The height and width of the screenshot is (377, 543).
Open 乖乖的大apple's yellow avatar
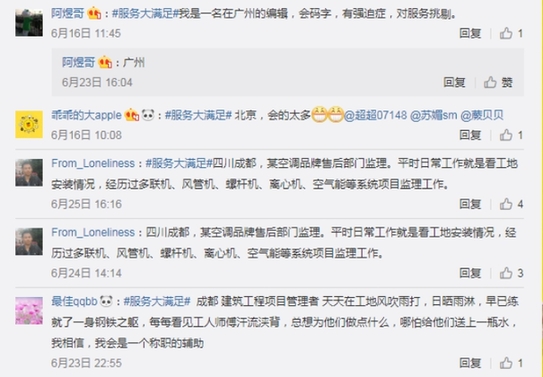coord(29,124)
